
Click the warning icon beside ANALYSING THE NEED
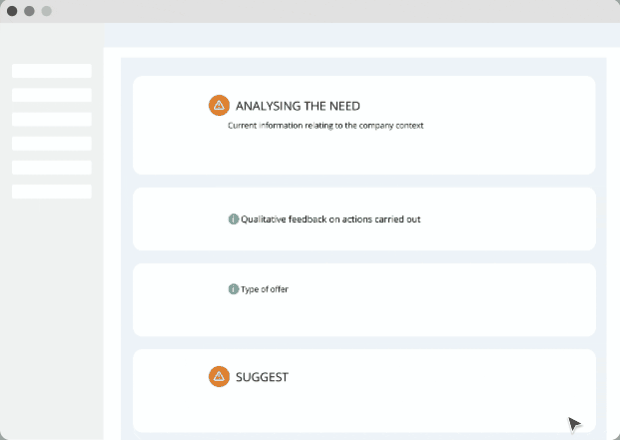pos(219,105)
